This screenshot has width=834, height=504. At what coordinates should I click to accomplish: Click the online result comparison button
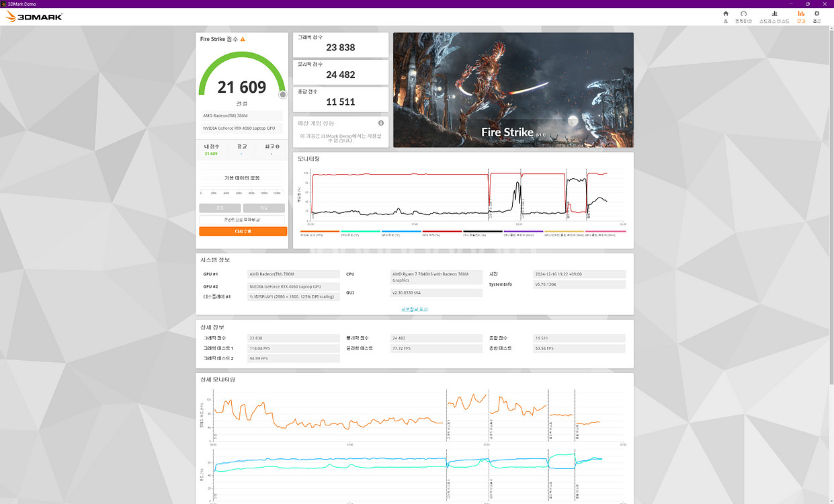tap(242, 220)
